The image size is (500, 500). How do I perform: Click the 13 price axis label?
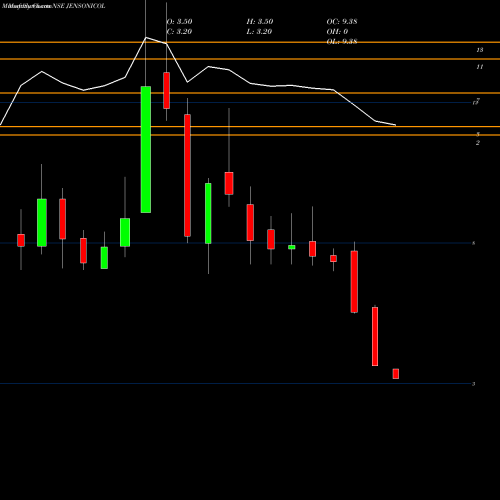click(x=480, y=50)
